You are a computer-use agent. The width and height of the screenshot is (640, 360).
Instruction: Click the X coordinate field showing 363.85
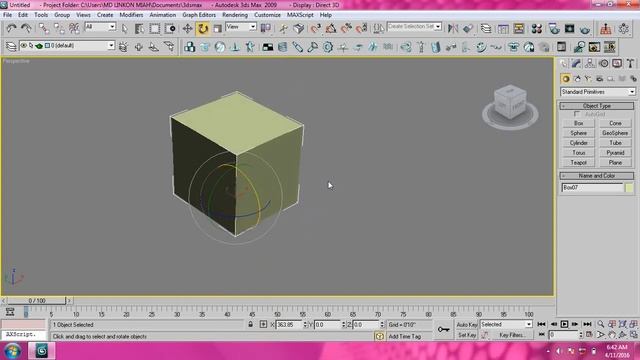[x=289, y=324]
